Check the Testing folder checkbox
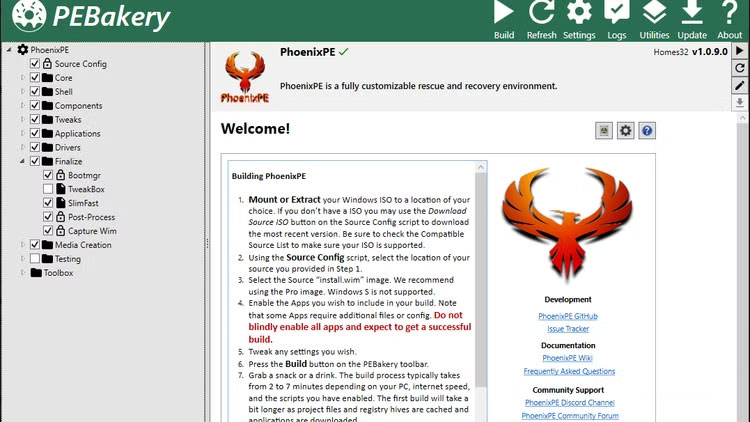This screenshot has height=422, width=750. point(35,259)
